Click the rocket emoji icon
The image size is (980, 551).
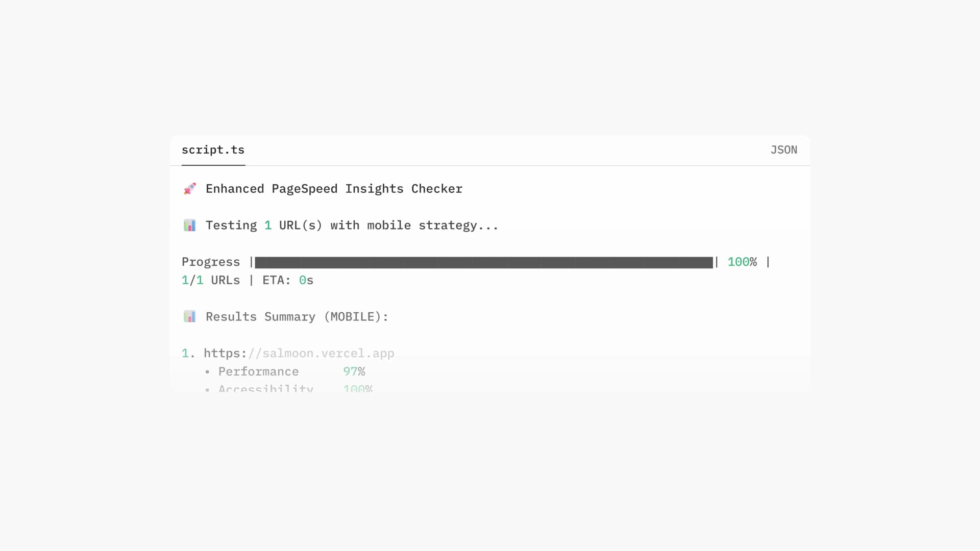[189, 189]
